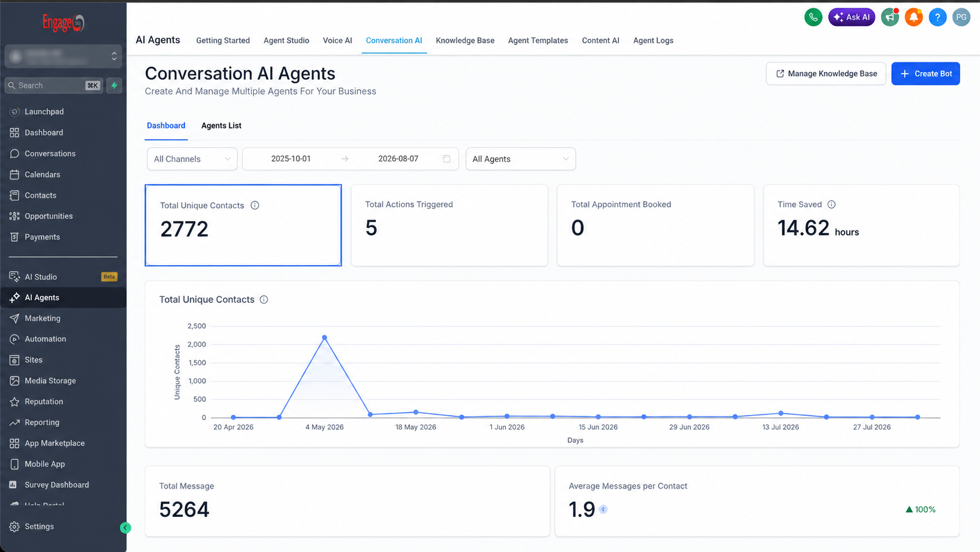Screen dimensions: 980x552
Task: Select the Dashboard sub-tab
Action: tap(166, 126)
